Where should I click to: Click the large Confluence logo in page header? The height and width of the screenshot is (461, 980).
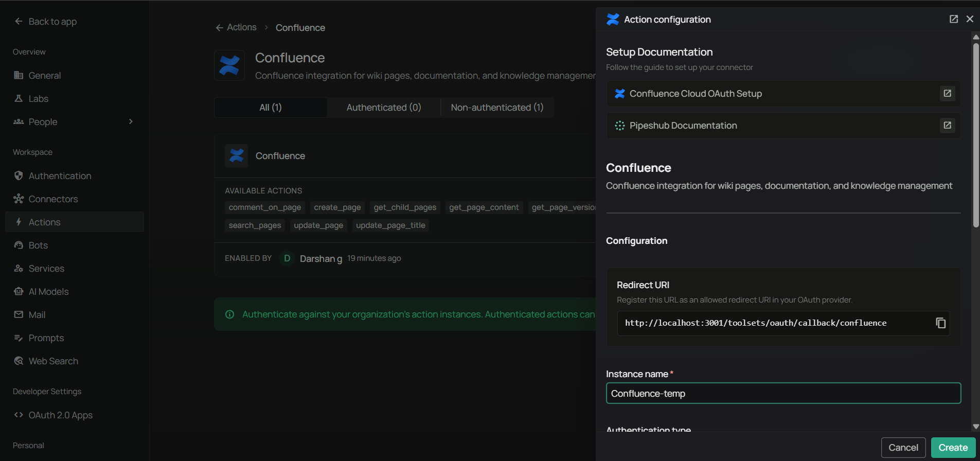[x=229, y=65]
